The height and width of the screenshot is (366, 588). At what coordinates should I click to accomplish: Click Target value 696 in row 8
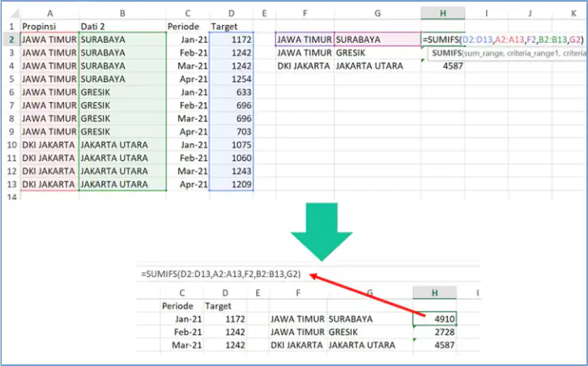pos(232,118)
